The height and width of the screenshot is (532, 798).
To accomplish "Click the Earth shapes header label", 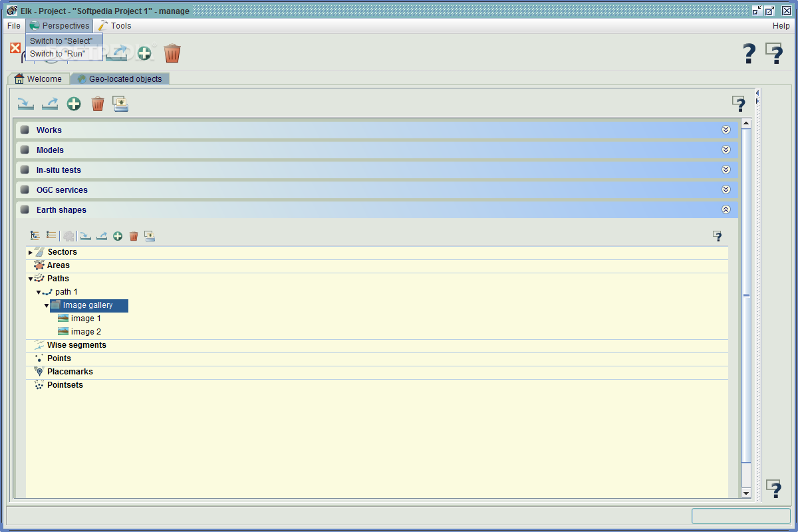I will (61, 209).
